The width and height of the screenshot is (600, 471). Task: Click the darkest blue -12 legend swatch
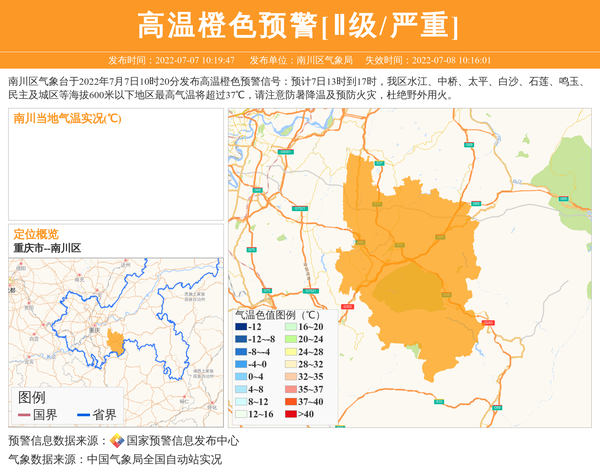pos(241,327)
